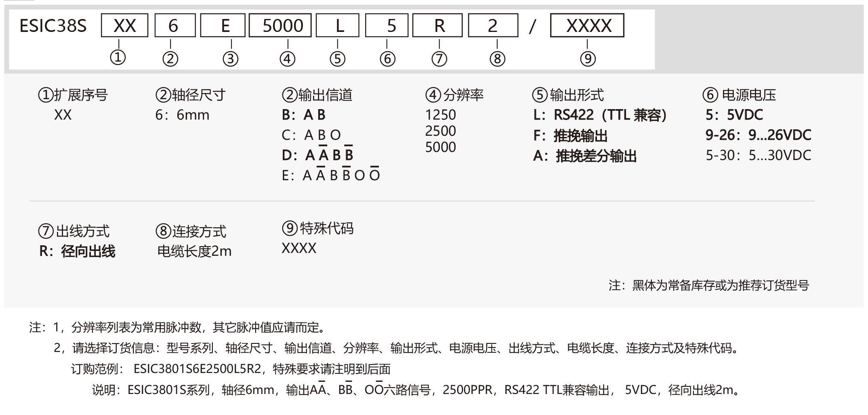This screenshot has height=415, width=868.
Task: Click the '6：6mm' shaft size entry
Action: [182, 115]
